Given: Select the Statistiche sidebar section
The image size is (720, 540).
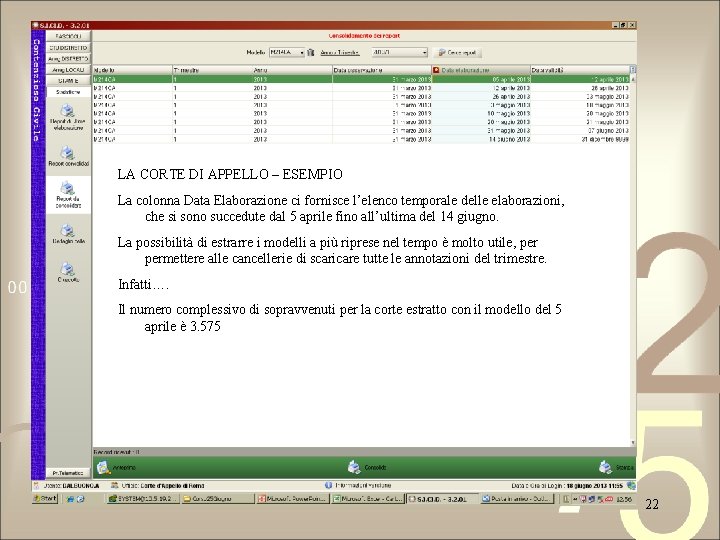Looking at the screenshot, I should click(x=68, y=92).
